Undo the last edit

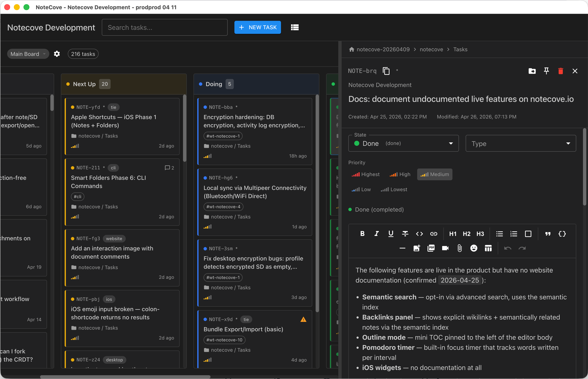(508, 248)
